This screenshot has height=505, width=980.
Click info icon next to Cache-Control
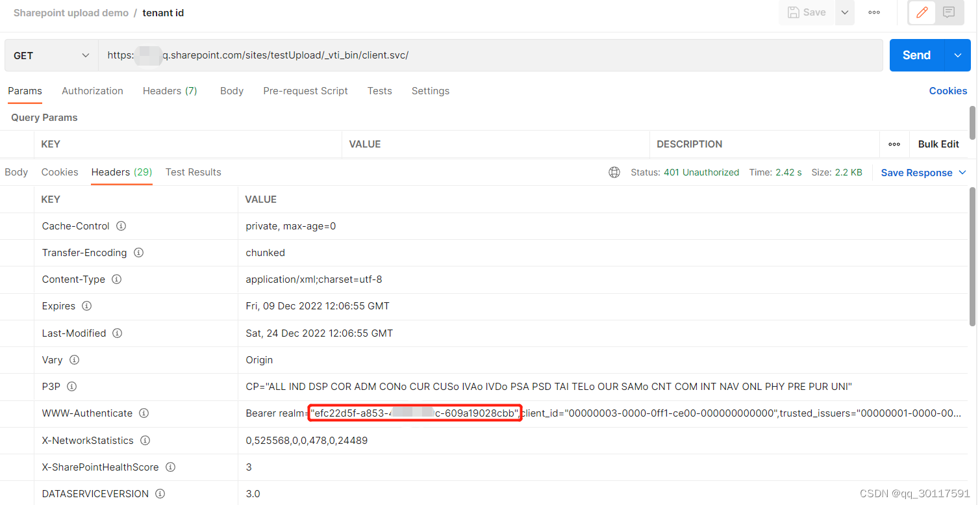(x=121, y=226)
